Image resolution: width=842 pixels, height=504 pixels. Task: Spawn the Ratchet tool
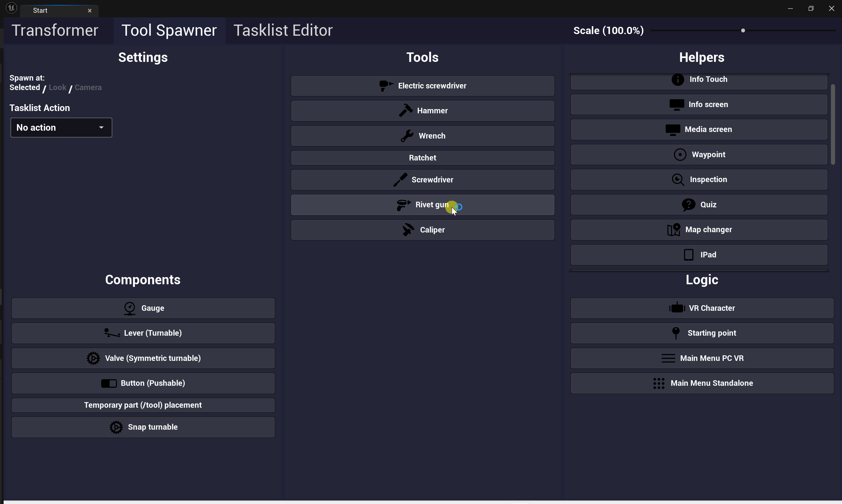(422, 158)
